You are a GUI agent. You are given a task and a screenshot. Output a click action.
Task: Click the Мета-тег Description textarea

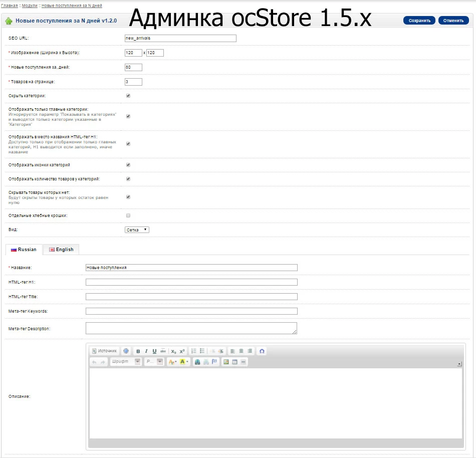(191, 328)
